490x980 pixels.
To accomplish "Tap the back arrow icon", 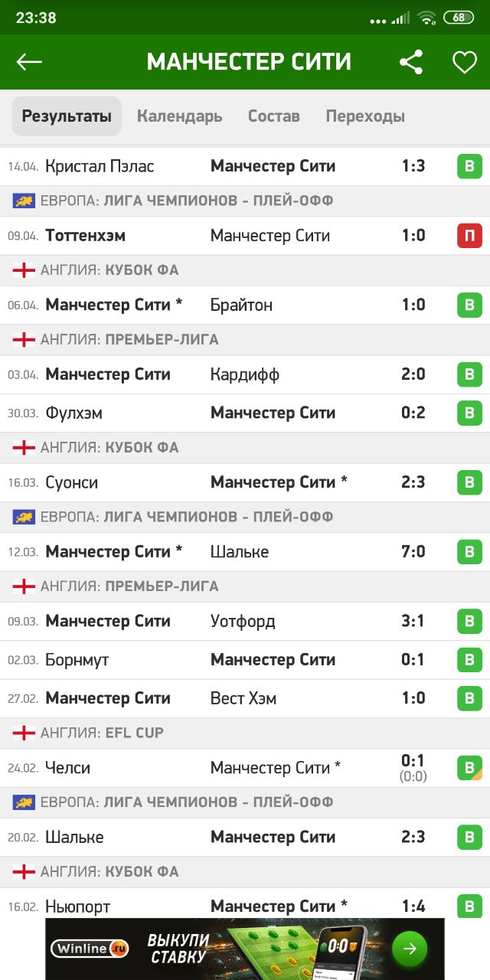I will tap(29, 62).
